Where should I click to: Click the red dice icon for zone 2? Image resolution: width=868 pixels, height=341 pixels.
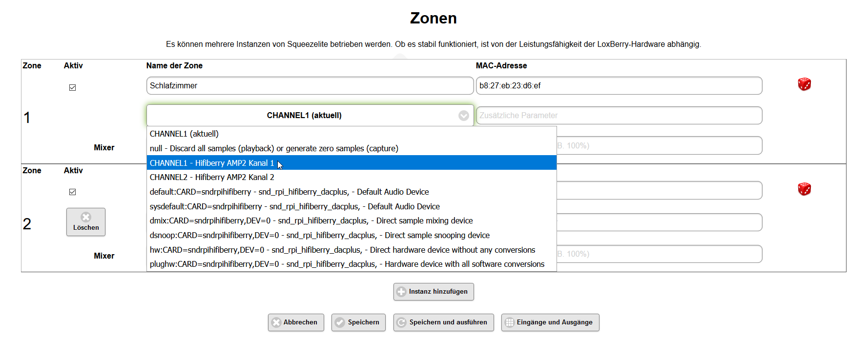tap(804, 189)
